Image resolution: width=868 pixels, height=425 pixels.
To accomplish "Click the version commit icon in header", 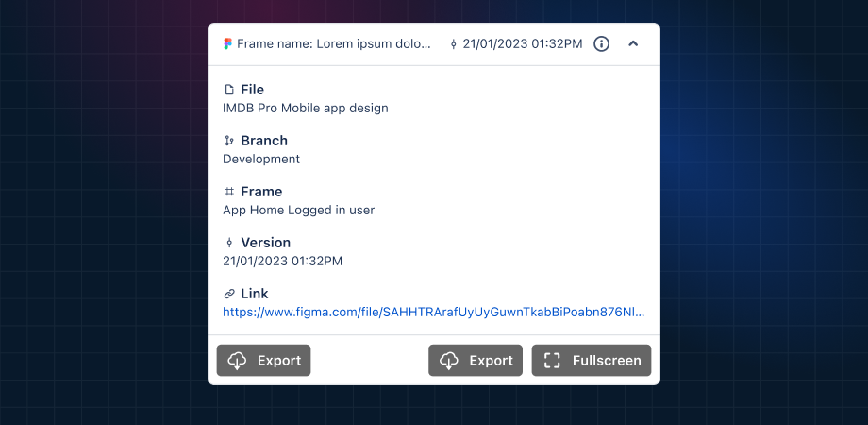I will click(454, 44).
